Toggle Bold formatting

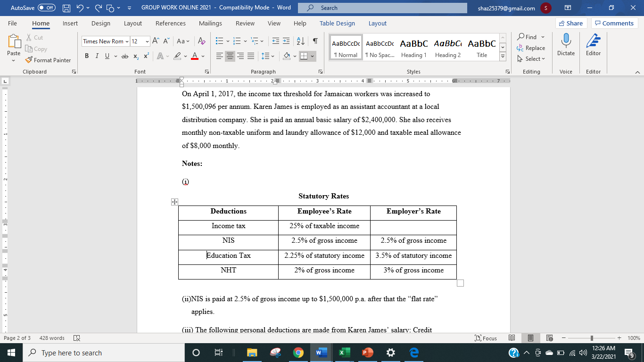point(87,56)
